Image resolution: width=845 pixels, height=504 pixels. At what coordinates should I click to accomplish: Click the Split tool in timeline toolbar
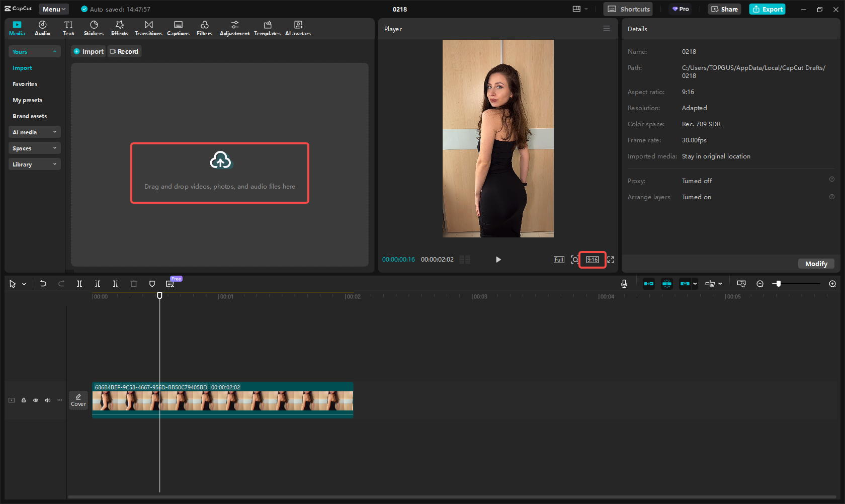click(79, 284)
